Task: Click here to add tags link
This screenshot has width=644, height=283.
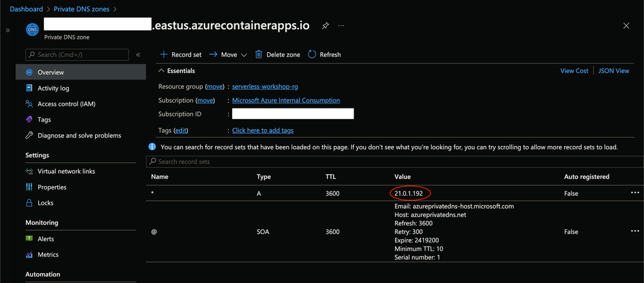Action: 263,131
